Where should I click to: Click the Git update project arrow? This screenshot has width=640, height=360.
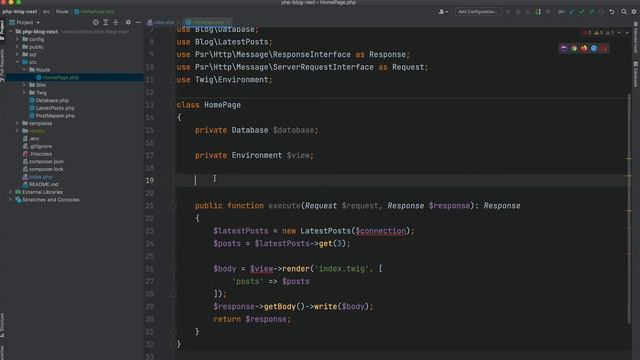pyautogui.click(x=571, y=12)
